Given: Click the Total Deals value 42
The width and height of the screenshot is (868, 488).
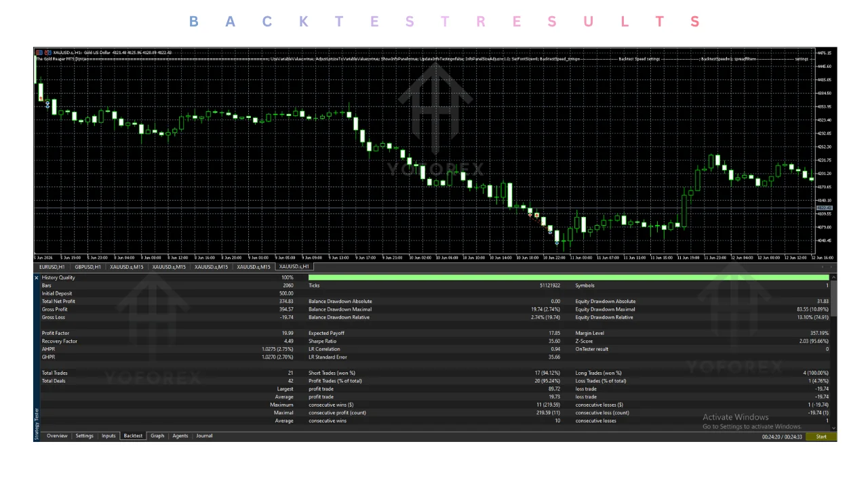Looking at the screenshot, I should coord(291,381).
